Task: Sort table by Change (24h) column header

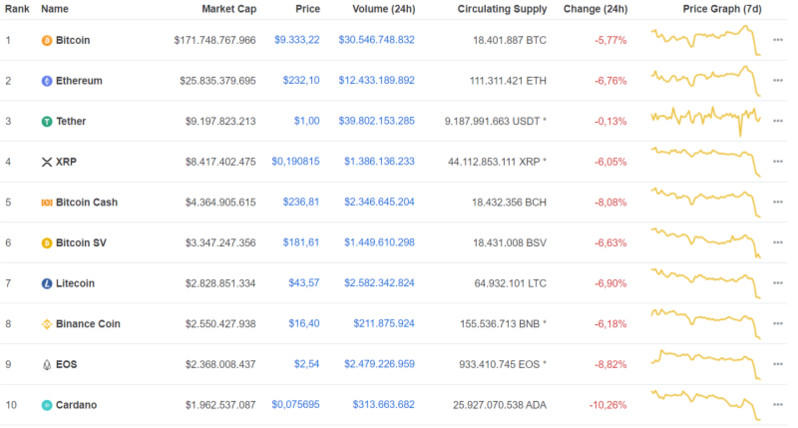Action: (595, 9)
